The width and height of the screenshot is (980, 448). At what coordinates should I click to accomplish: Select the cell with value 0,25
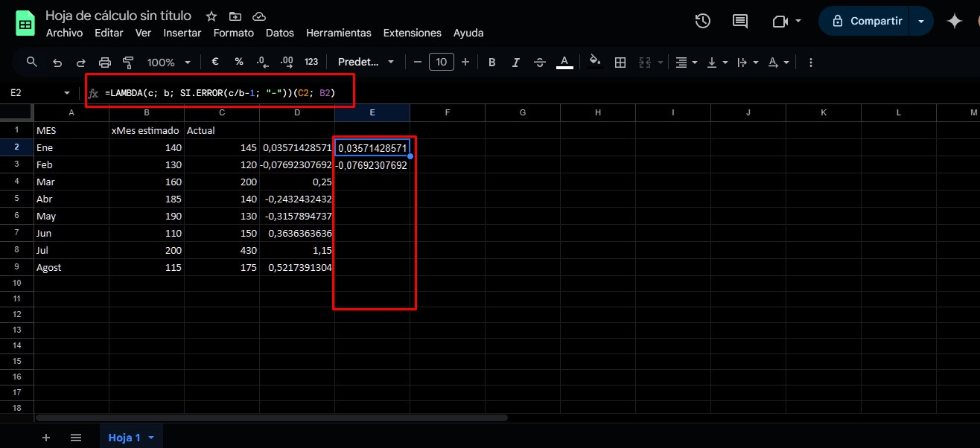(297, 182)
